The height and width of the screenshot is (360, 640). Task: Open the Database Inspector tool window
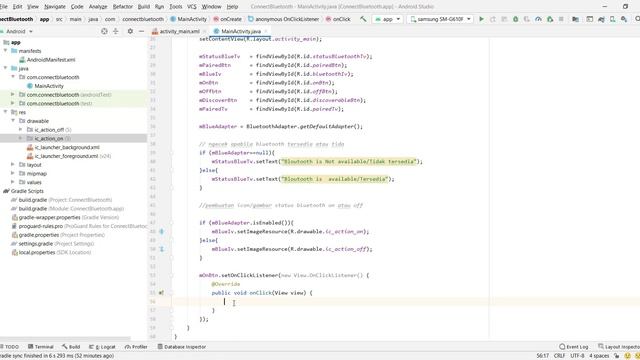182,347
